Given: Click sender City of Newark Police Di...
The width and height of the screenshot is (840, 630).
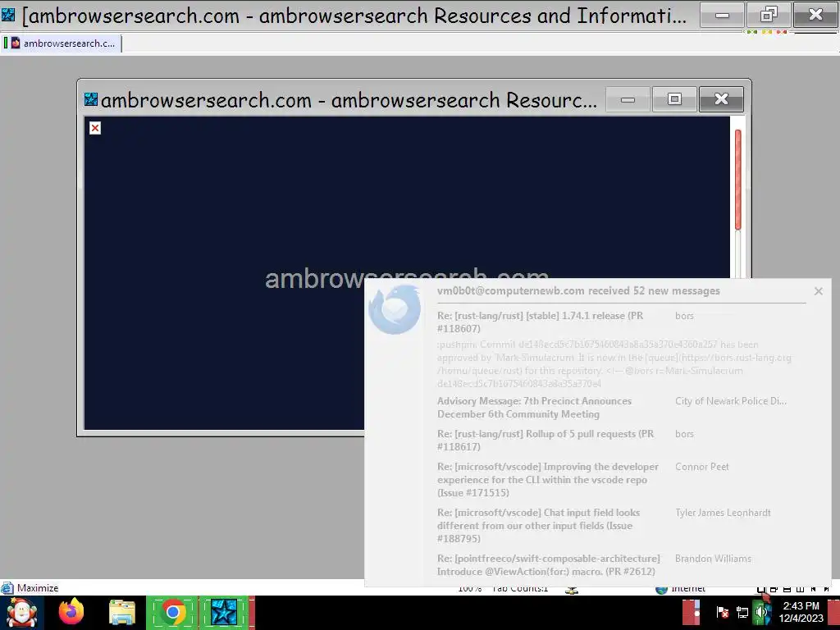Looking at the screenshot, I should [731, 400].
